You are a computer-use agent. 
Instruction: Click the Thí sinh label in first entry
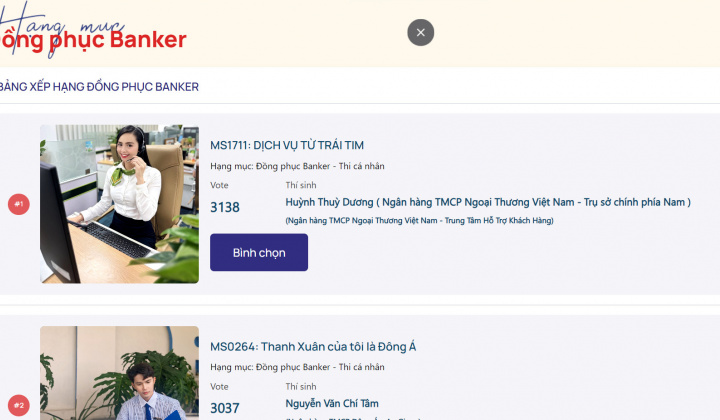coord(301,185)
